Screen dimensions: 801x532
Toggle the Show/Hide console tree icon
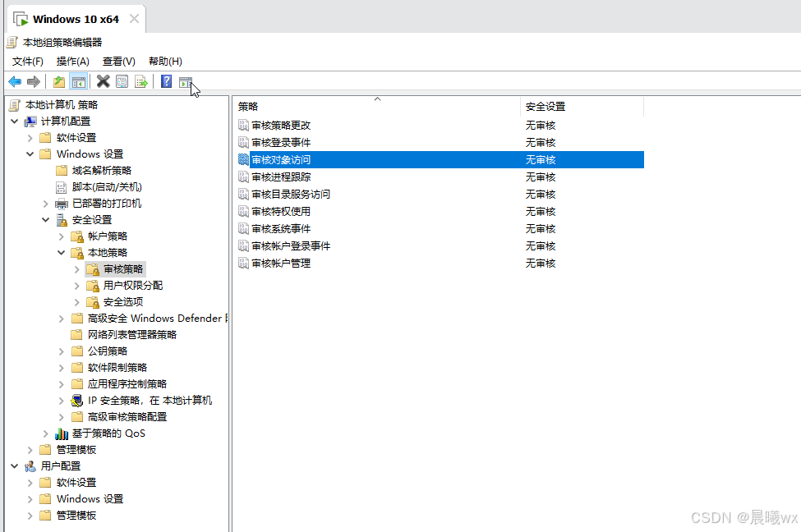(78, 82)
